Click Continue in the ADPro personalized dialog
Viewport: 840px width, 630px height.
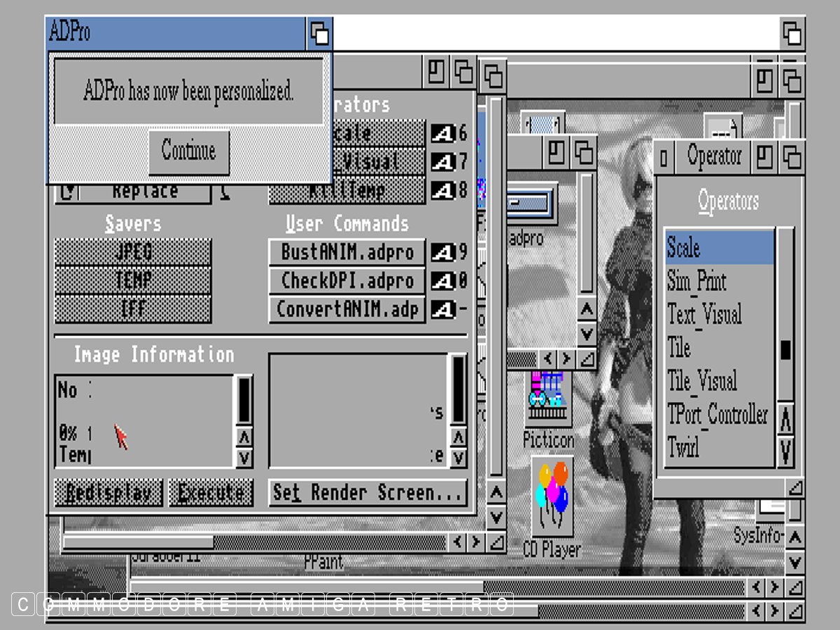click(x=188, y=151)
